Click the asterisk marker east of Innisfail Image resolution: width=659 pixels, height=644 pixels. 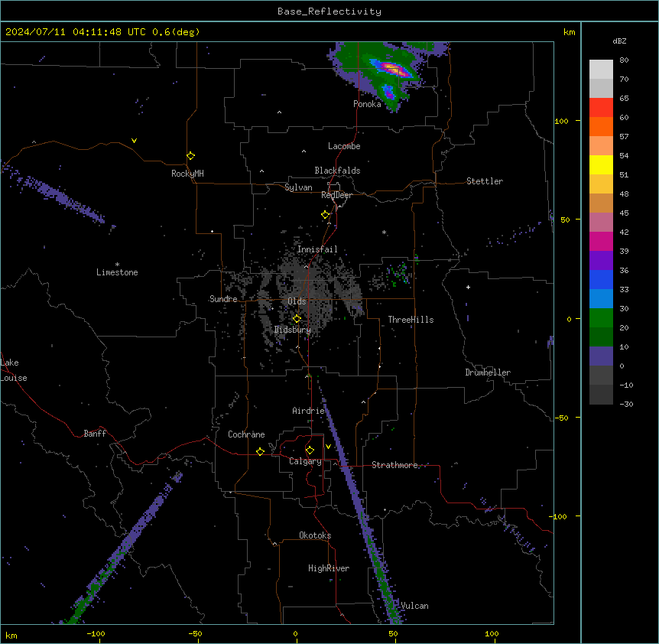384,232
